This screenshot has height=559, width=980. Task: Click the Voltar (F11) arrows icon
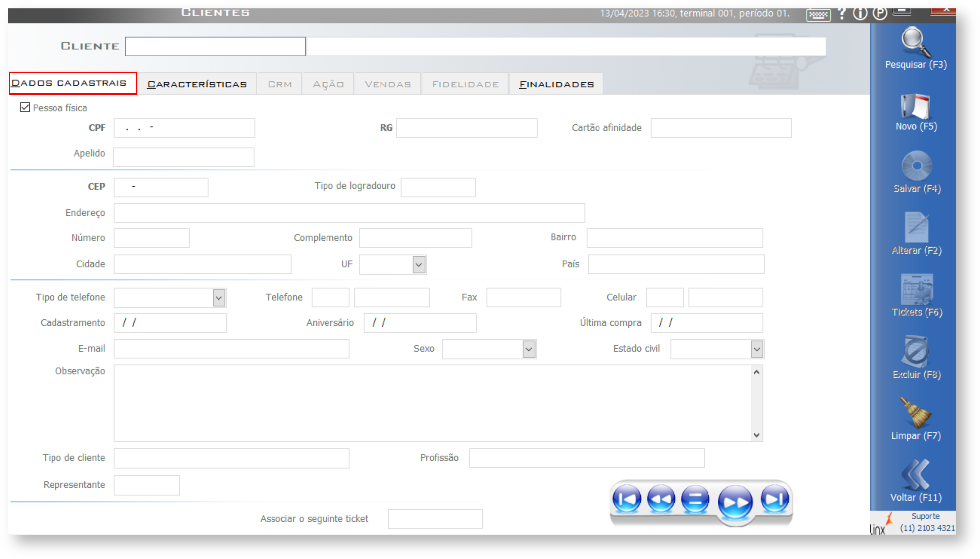point(916,474)
